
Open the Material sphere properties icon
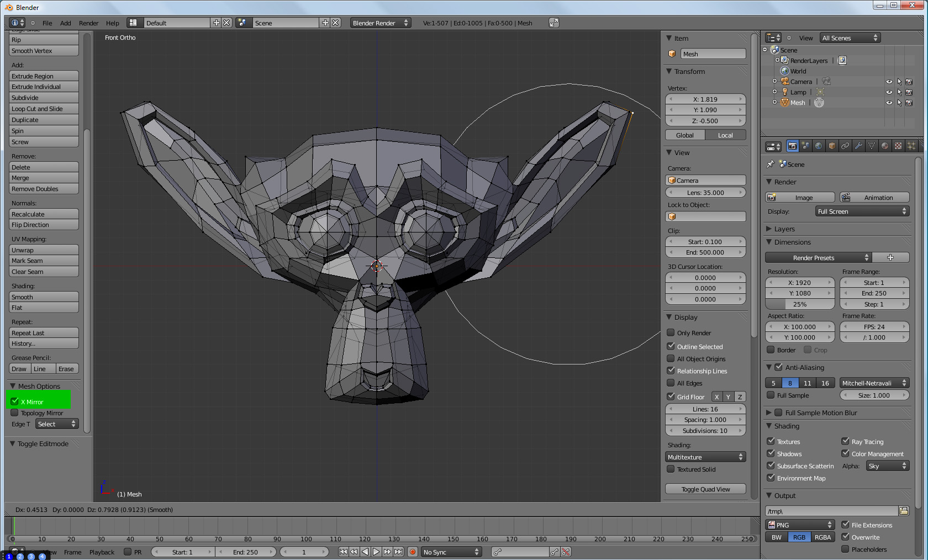[x=885, y=146]
